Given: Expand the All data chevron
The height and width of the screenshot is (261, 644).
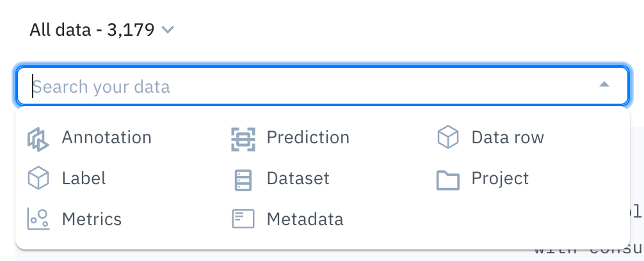Looking at the screenshot, I should click(x=168, y=30).
